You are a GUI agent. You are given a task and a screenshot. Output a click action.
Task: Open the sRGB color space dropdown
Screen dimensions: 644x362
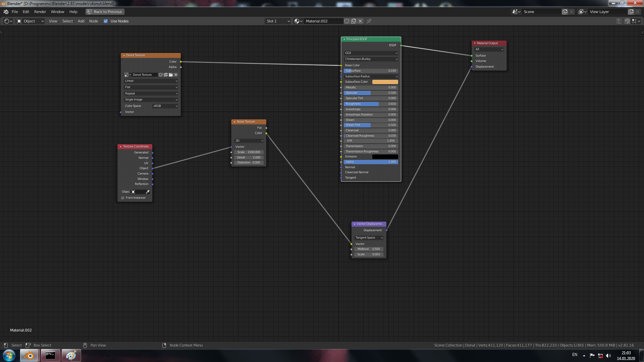tap(165, 106)
